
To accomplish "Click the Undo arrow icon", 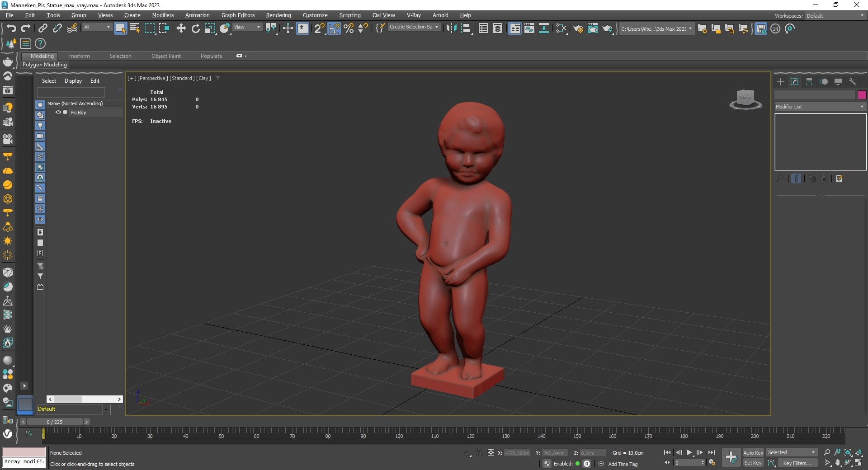I will pyautogui.click(x=11, y=28).
